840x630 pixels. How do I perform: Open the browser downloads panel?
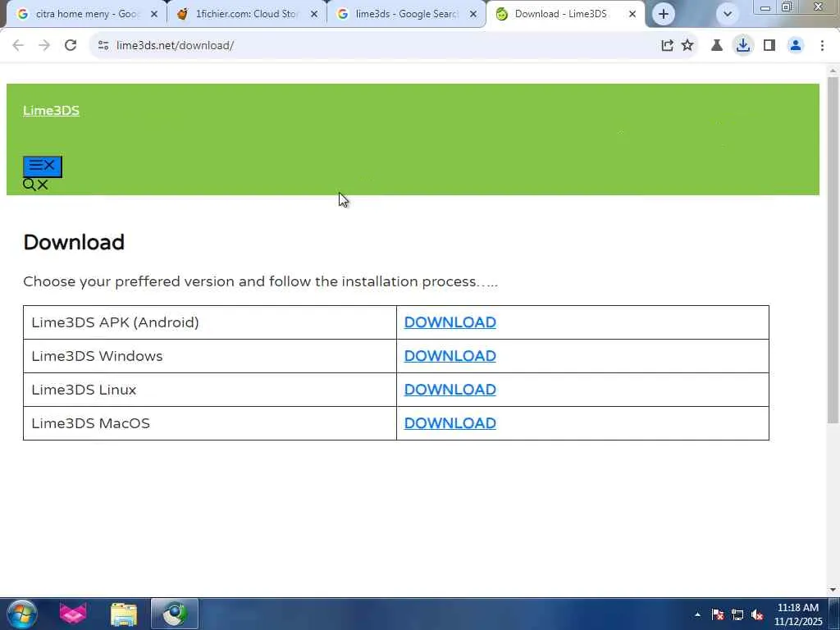click(743, 46)
